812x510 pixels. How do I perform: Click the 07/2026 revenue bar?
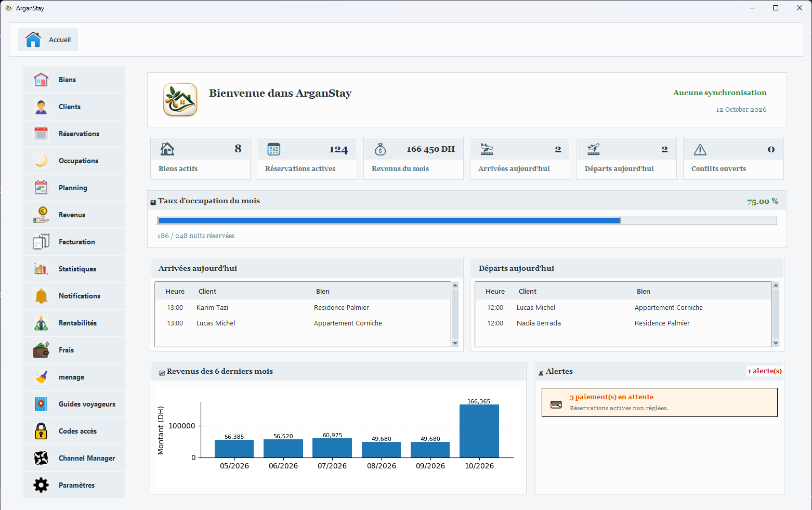332,448
